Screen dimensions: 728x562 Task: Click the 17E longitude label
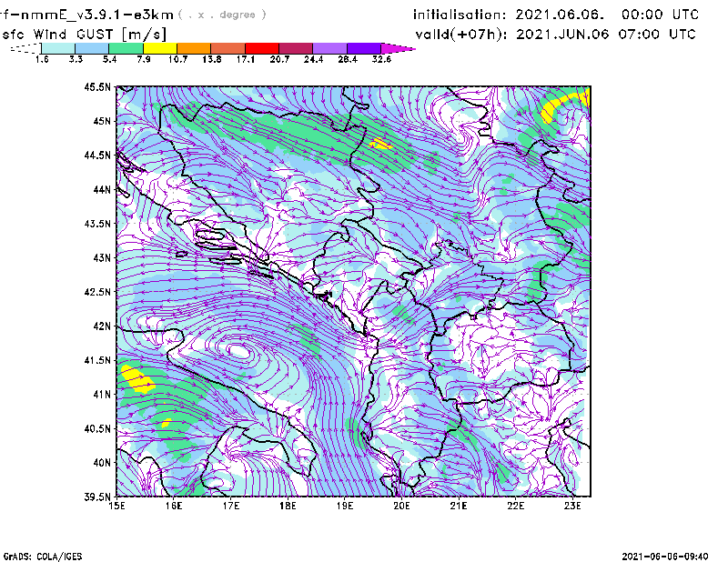coord(231,506)
